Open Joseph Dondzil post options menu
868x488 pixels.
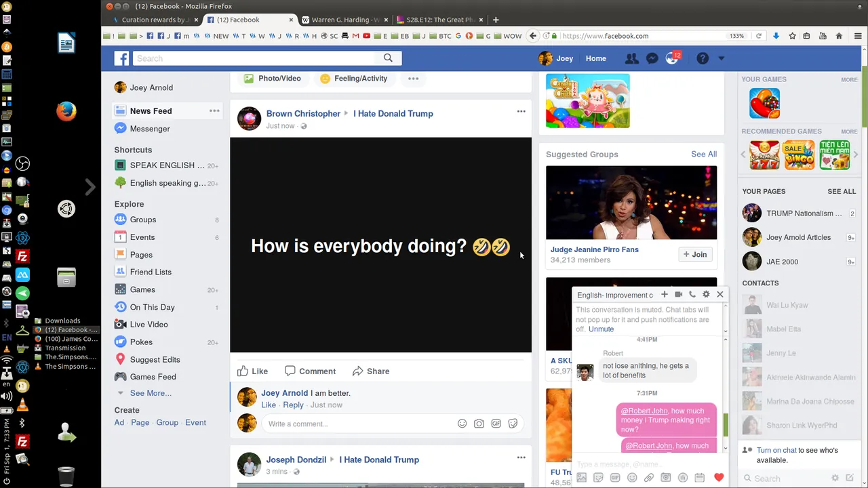pos(521,457)
